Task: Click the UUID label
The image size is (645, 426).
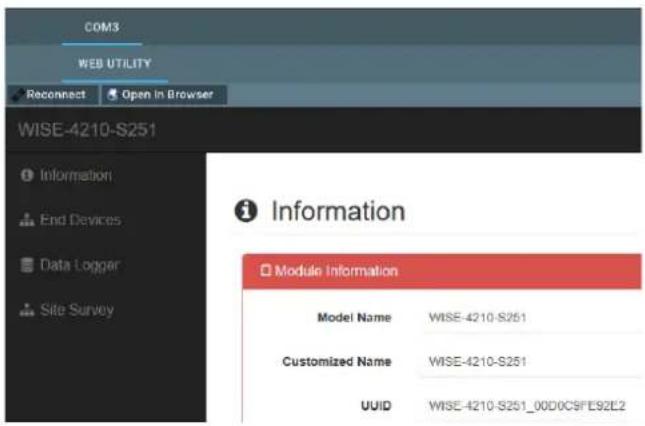Action: pos(376,406)
